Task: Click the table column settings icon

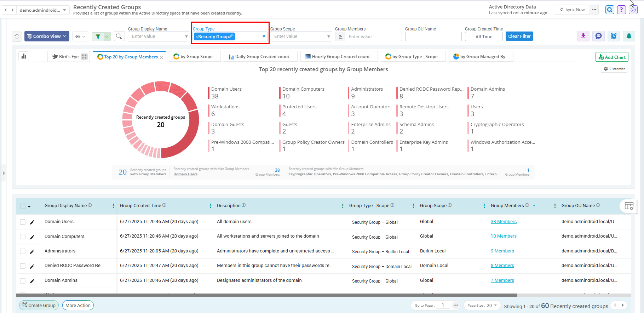Action: point(629,206)
